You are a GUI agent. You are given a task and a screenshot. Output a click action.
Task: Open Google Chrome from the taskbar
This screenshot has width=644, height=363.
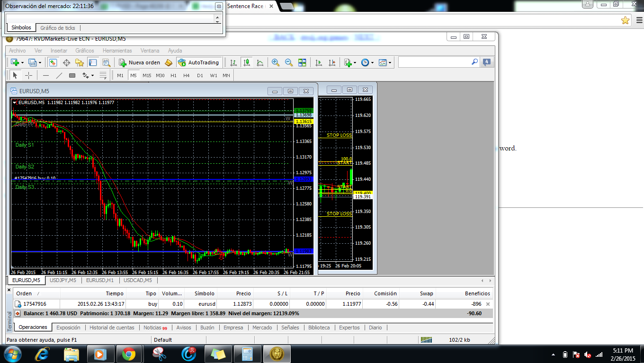pos(129,354)
